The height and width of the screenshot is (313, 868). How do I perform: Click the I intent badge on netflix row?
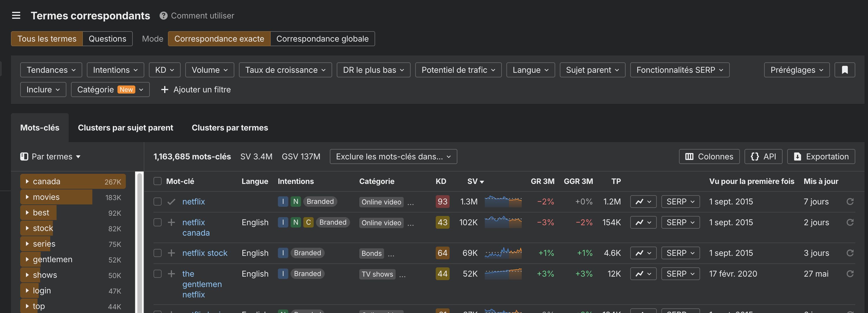(283, 202)
